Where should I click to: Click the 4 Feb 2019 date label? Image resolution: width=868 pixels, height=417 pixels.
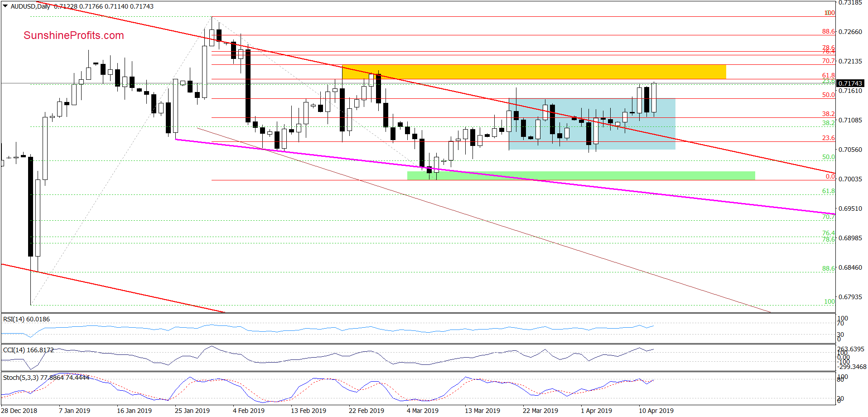tap(249, 411)
